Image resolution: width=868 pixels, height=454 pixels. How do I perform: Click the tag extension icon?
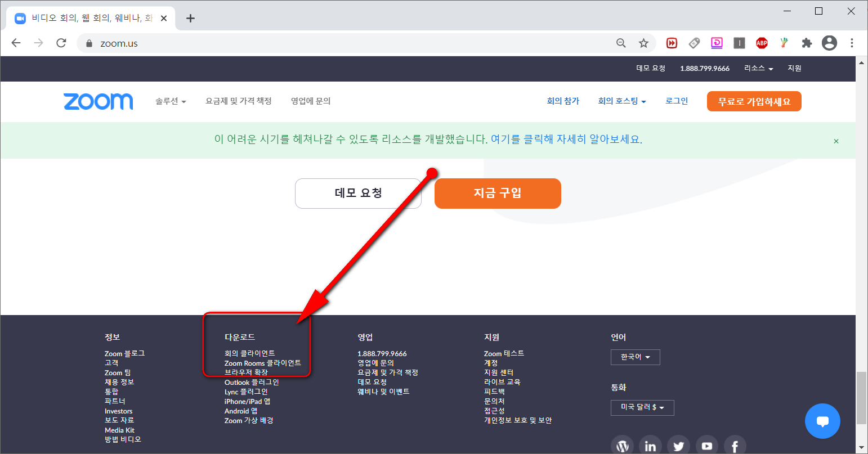click(x=694, y=43)
